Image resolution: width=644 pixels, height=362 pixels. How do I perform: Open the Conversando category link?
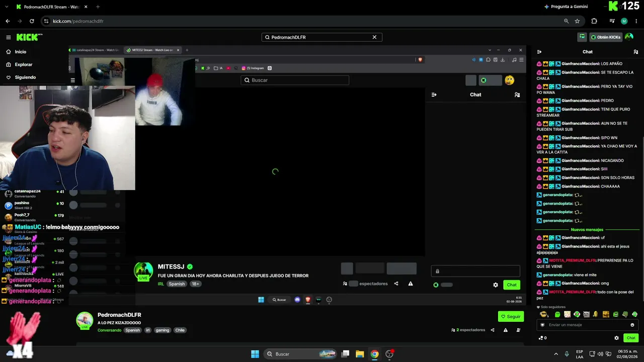[109, 330]
